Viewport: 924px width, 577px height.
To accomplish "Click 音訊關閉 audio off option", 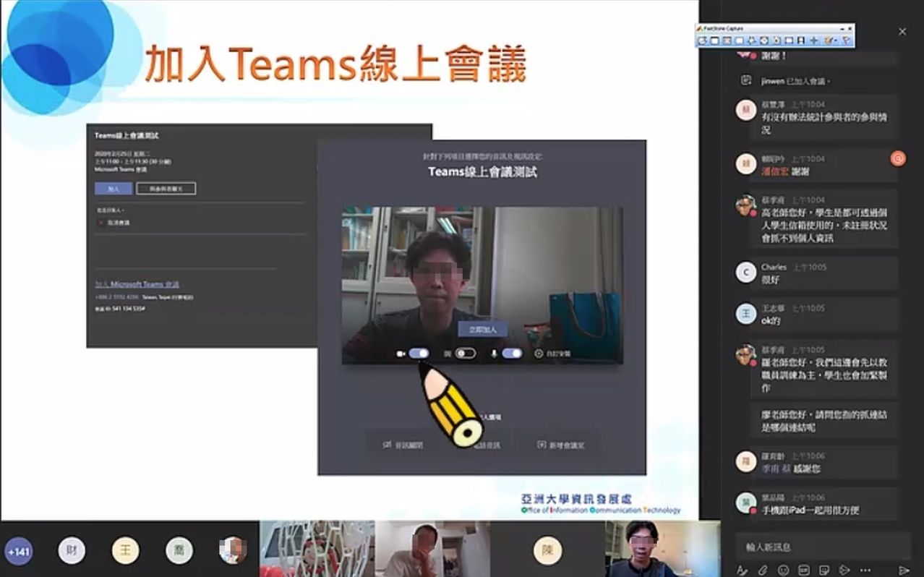I will [403, 445].
